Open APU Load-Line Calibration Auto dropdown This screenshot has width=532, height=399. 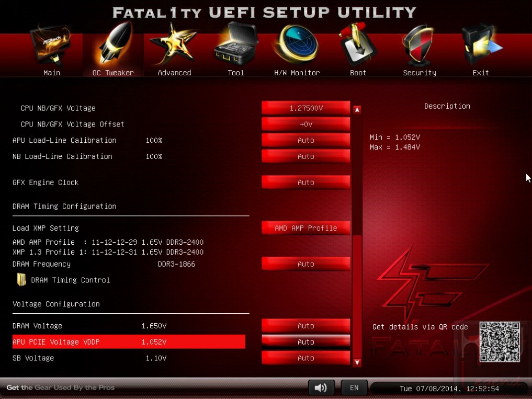305,140
